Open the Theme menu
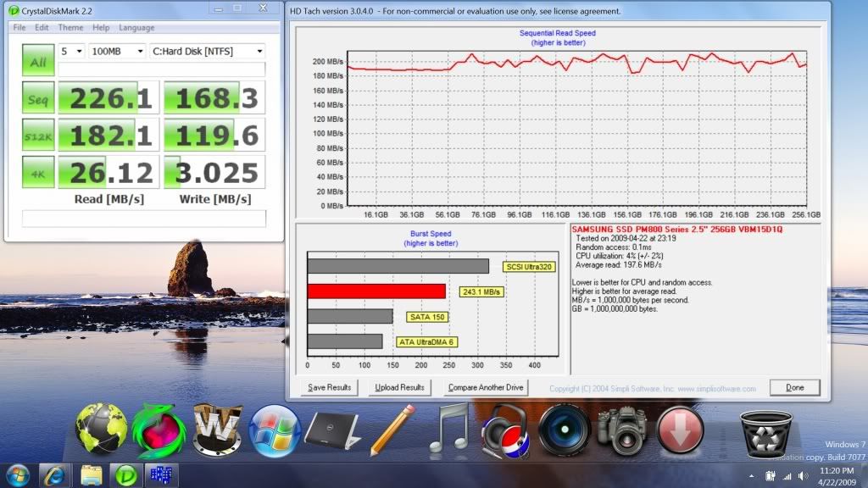868x488 pixels. coord(70,28)
